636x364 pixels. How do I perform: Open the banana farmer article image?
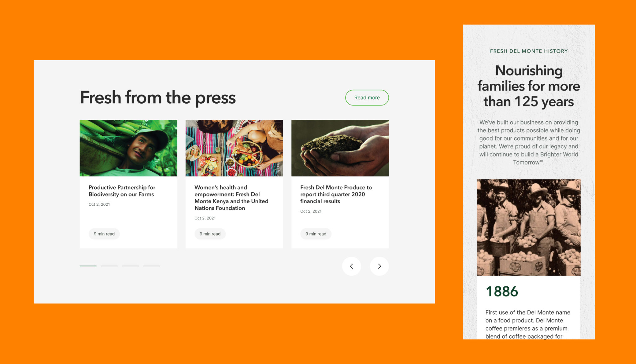point(128,148)
